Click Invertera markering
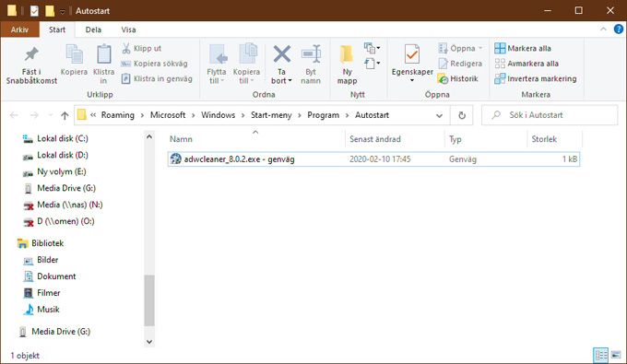627x364 pixels. [x=536, y=78]
